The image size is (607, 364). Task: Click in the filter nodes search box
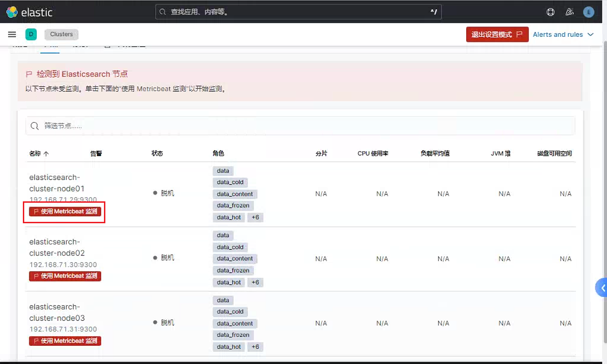[x=300, y=126]
